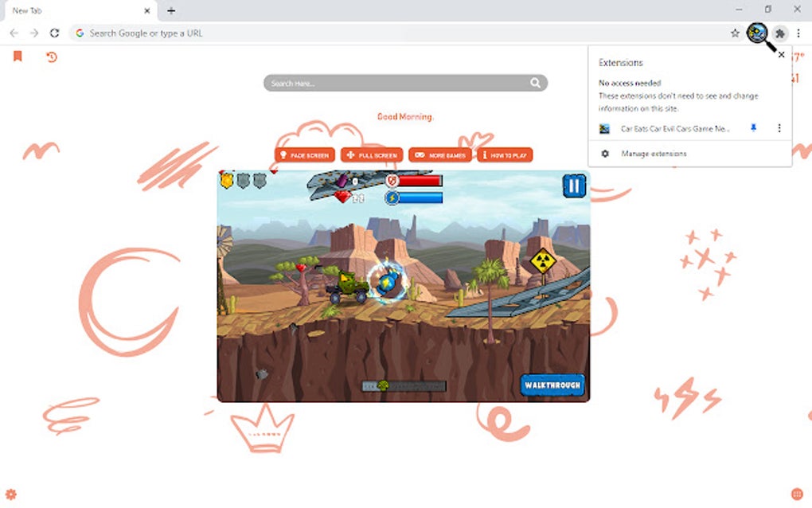This screenshot has width=812, height=508.
Task: Click the settings gear at bottom left
Action: coord(11,494)
